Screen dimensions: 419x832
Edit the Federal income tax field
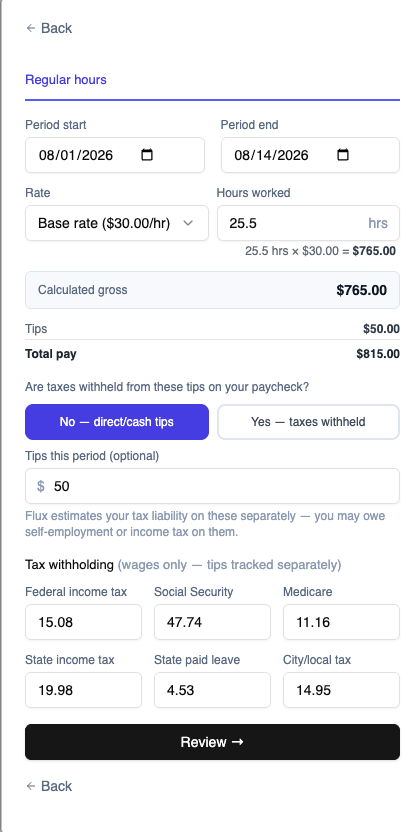click(x=83, y=622)
